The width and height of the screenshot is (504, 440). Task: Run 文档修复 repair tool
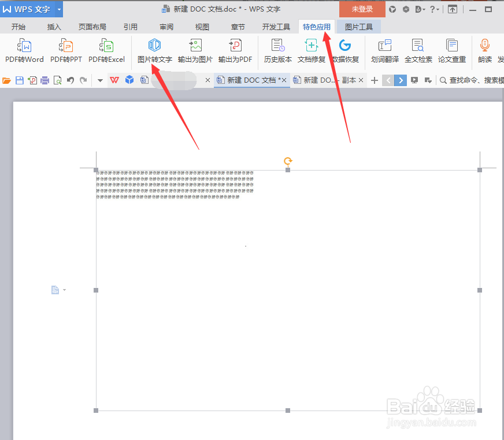312,51
